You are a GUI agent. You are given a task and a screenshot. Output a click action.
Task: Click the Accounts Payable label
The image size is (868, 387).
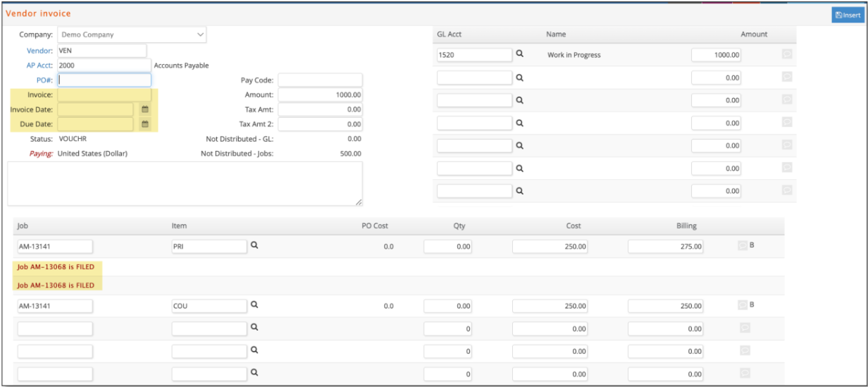(181, 66)
